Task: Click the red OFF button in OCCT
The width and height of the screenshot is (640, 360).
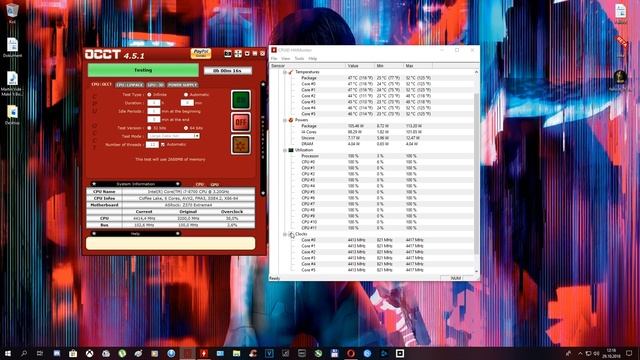Action: pos(241,122)
